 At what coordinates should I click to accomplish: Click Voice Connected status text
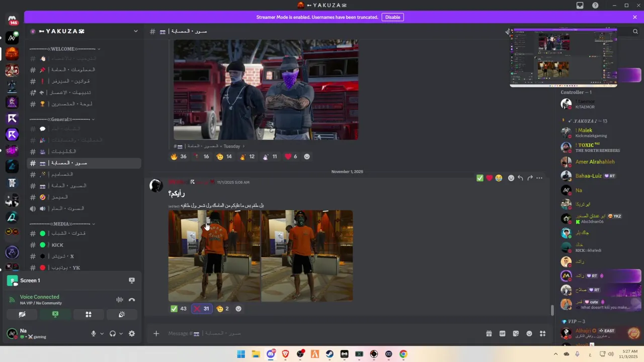point(40,297)
